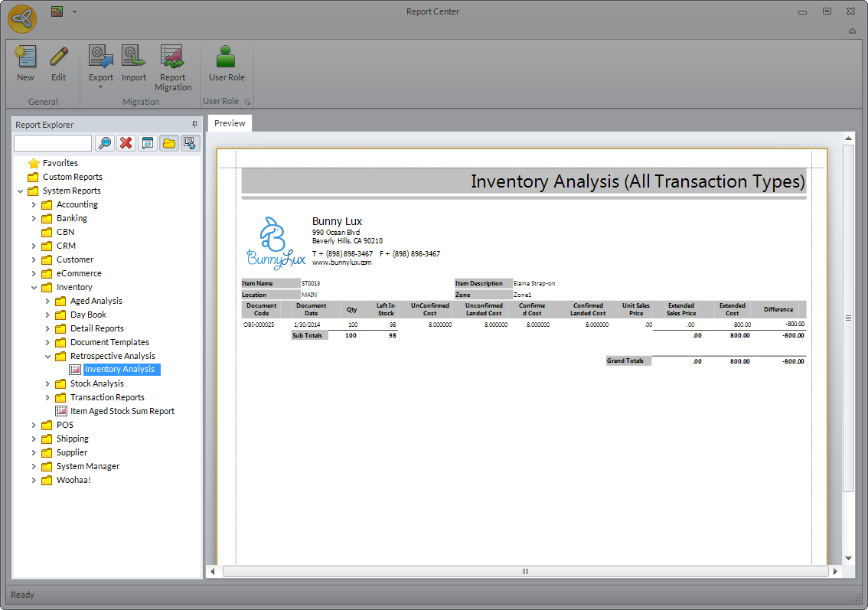Image resolution: width=868 pixels, height=610 pixels.
Task: Switch to the Preview tab
Action: point(230,123)
